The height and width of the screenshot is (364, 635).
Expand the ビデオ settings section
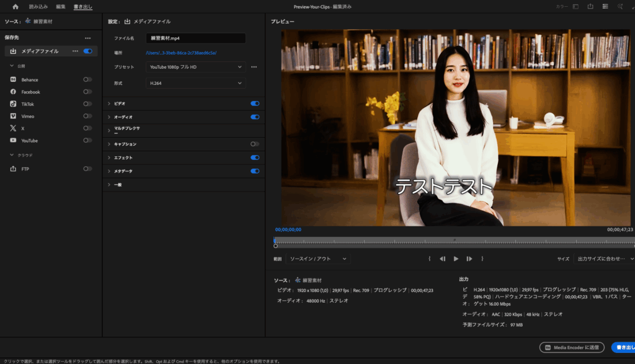[109, 104]
